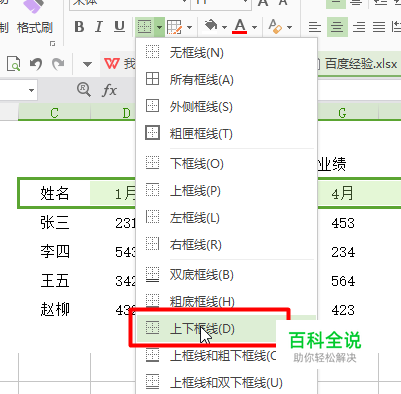
Task: Click the clear formatting eraser icon
Action: 275,26
